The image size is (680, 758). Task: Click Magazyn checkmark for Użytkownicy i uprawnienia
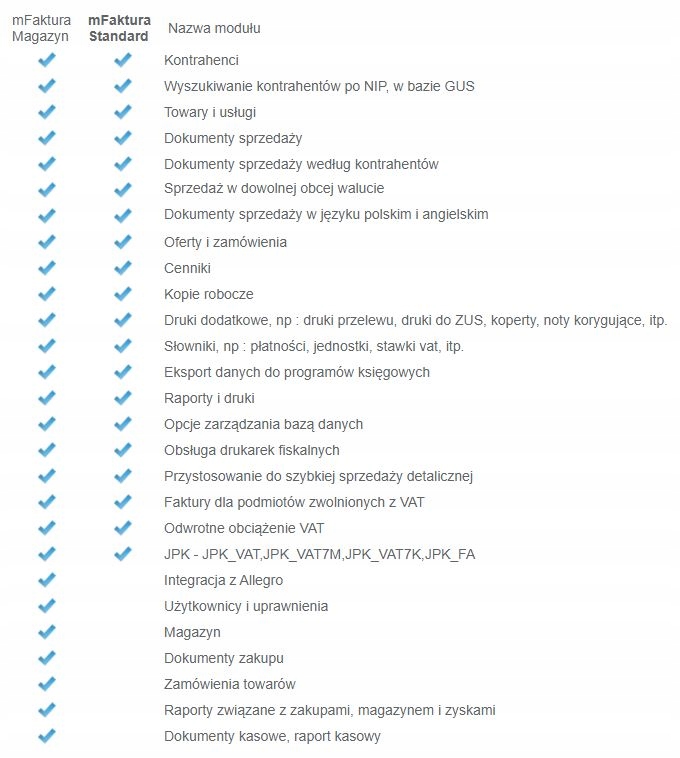pos(46,606)
